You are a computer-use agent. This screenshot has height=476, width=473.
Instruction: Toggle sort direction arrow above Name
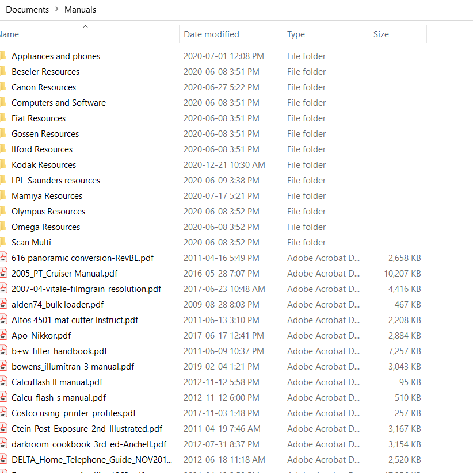point(85,26)
